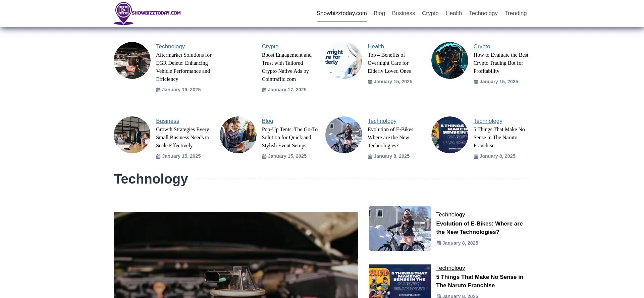The width and height of the screenshot is (644, 298).
Task: Click Technology category above top-grid E-Bikes article
Action: (382, 121)
